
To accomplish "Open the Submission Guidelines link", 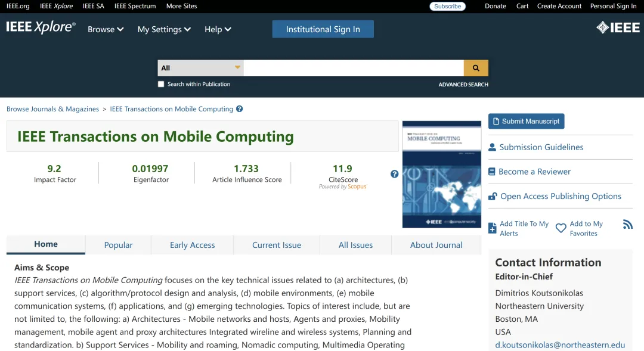I will coord(541,147).
